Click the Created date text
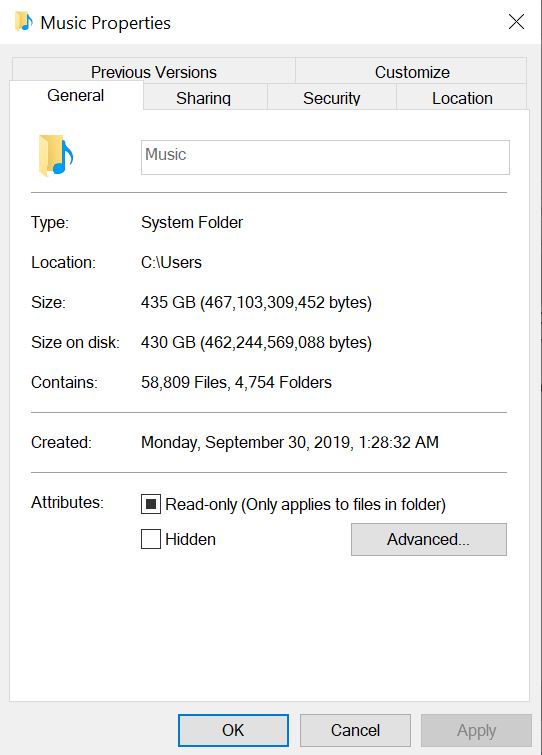 [290, 442]
